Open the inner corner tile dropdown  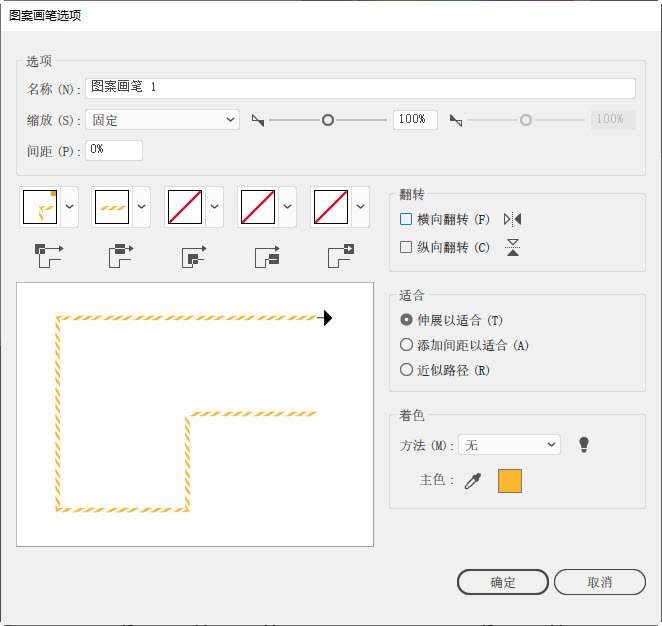[x=215, y=206]
